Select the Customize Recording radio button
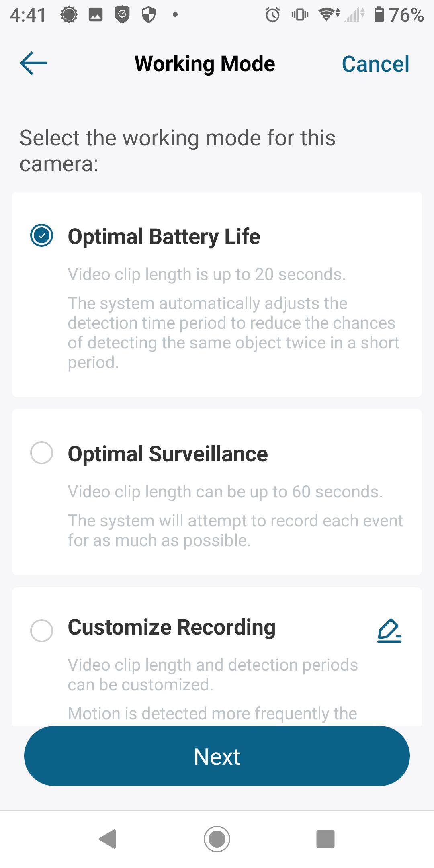 pyautogui.click(x=41, y=630)
